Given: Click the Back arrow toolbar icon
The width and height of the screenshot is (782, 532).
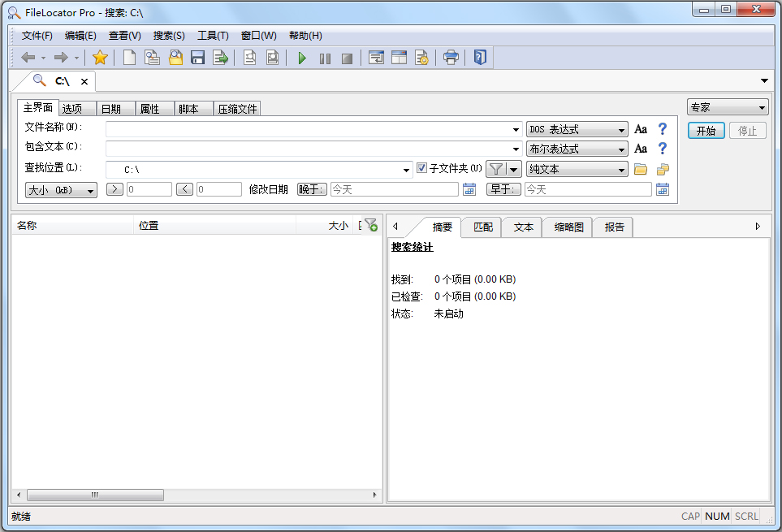Looking at the screenshot, I should 28,58.
